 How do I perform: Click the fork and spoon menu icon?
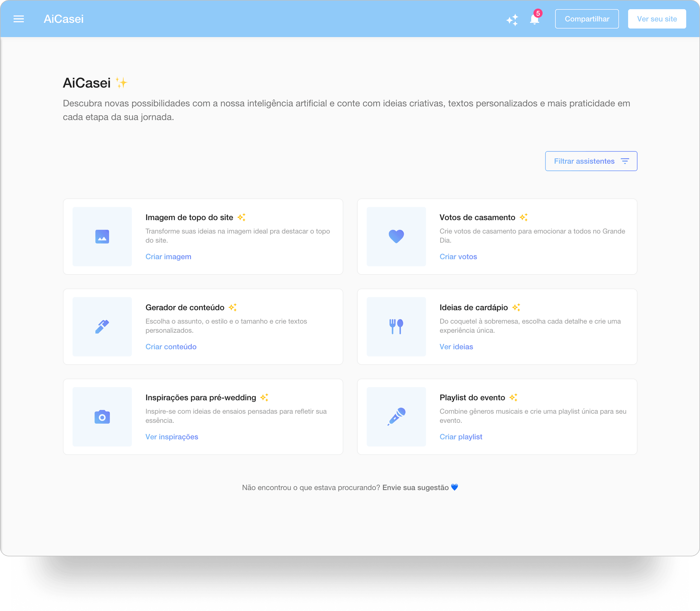396,327
